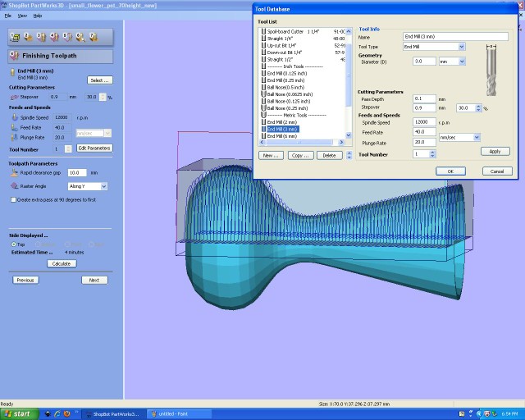Click Select... tool button
The width and height of the screenshot is (525, 420).
[x=100, y=80]
